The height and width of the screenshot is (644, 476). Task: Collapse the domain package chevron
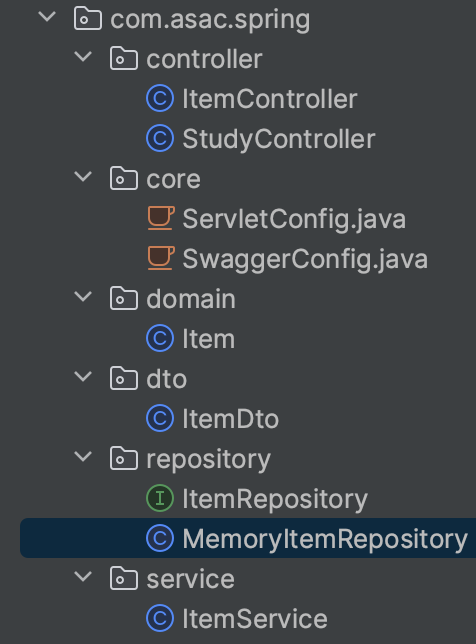[83, 297]
